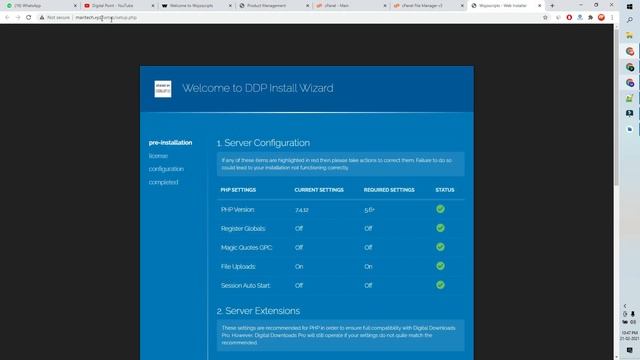This screenshot has width=640, height=360.
Task: Click the File Uploads status checkmark
Action: (x=440, y=266)
